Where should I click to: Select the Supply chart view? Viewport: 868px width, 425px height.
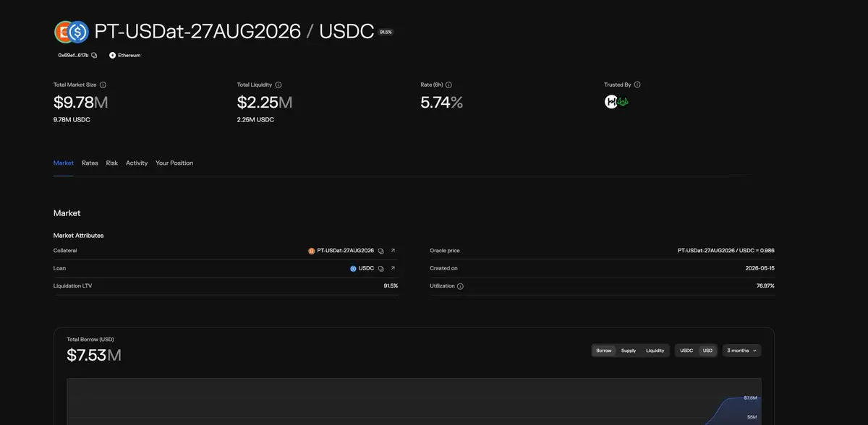pyautogui.click(x=629, y=351)
